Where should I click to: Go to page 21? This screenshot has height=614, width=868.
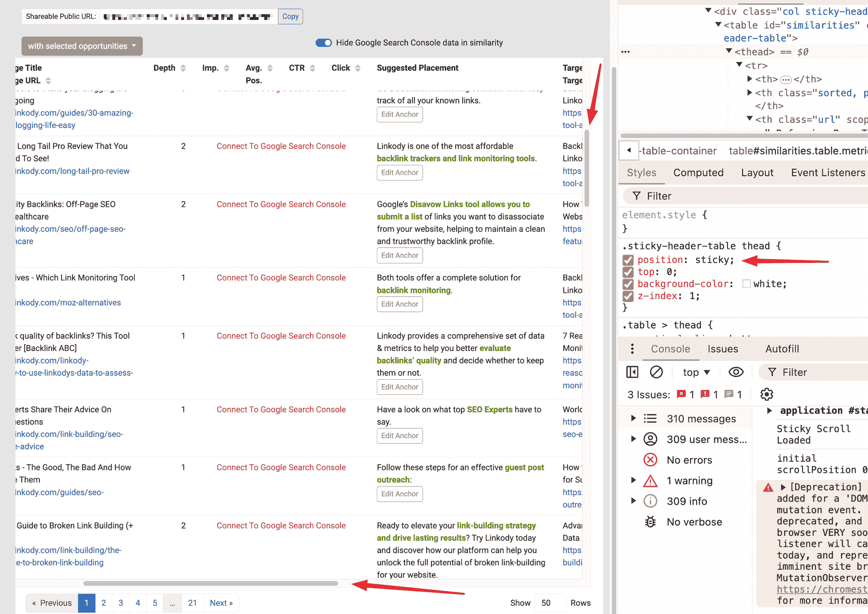point(192,603)
